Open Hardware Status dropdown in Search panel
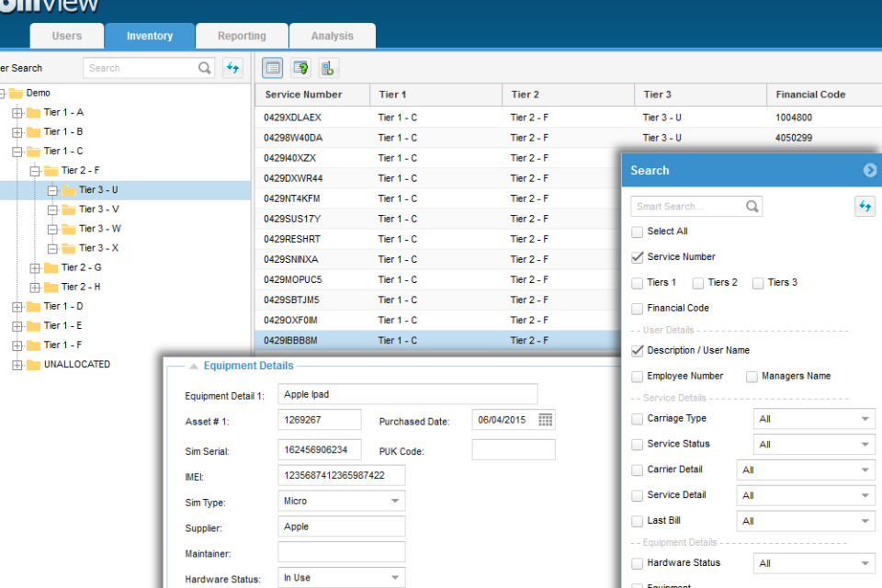The width and height of the screenshot is (882, 588). [814, 563]
